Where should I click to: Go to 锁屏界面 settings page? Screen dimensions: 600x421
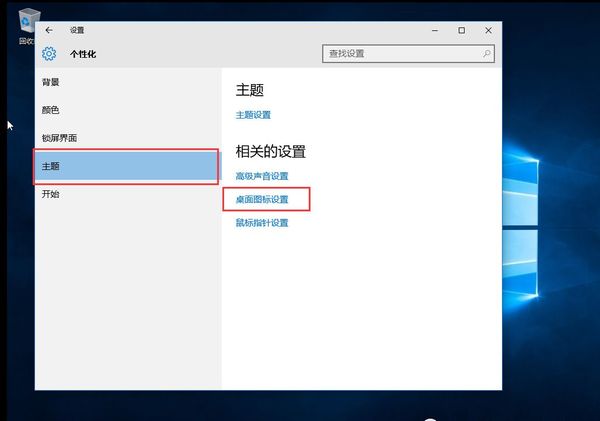point(59,138)
